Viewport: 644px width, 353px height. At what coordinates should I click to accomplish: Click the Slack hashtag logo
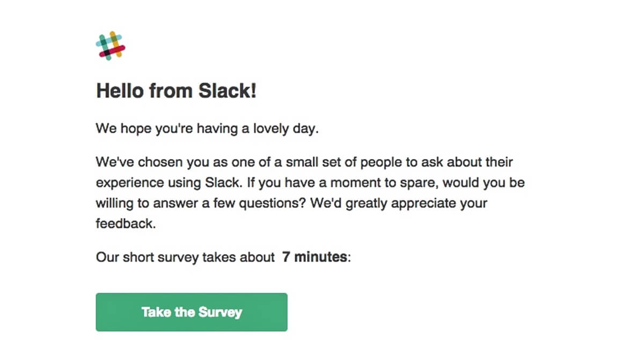(x=111, y=46)
